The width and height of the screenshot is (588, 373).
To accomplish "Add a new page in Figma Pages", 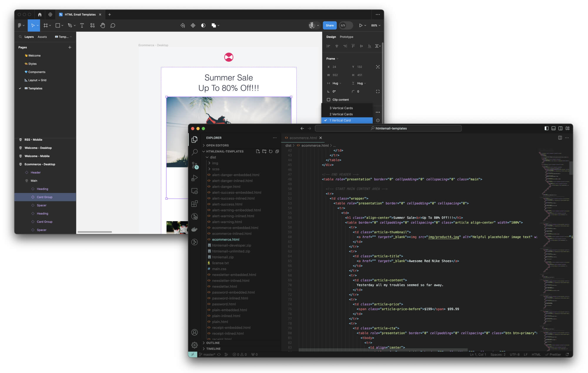I will 70,47.
